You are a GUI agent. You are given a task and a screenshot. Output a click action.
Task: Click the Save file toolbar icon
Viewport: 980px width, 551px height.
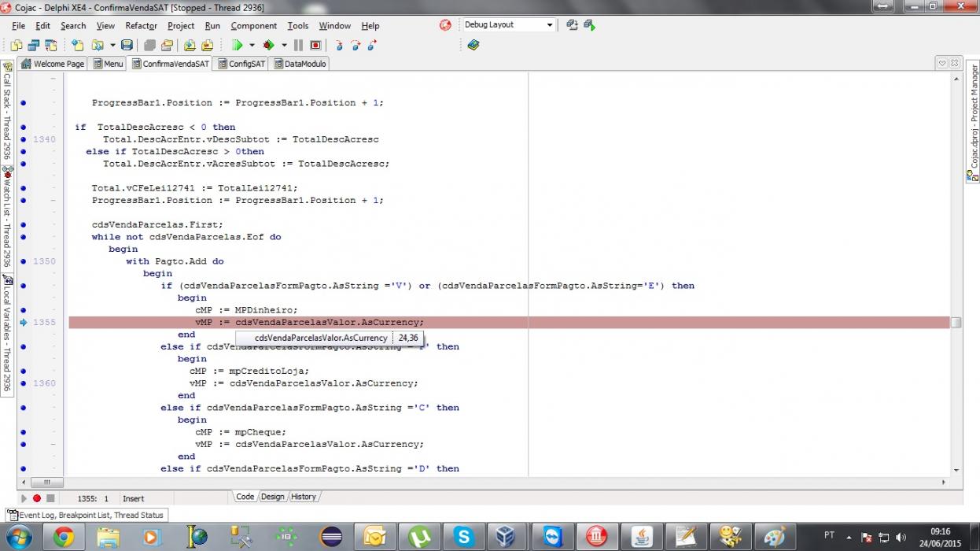[127, 46]
